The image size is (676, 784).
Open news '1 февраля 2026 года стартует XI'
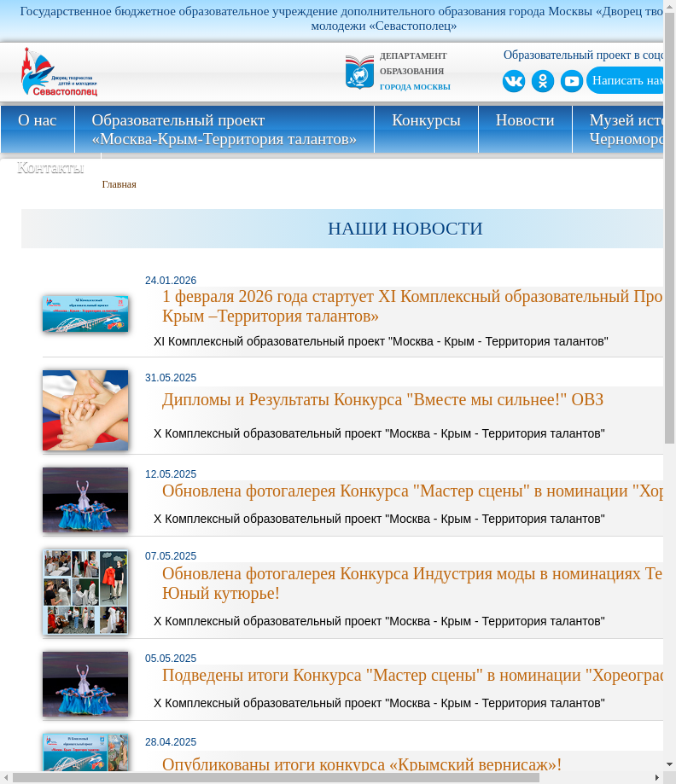(x=412, y=306)
